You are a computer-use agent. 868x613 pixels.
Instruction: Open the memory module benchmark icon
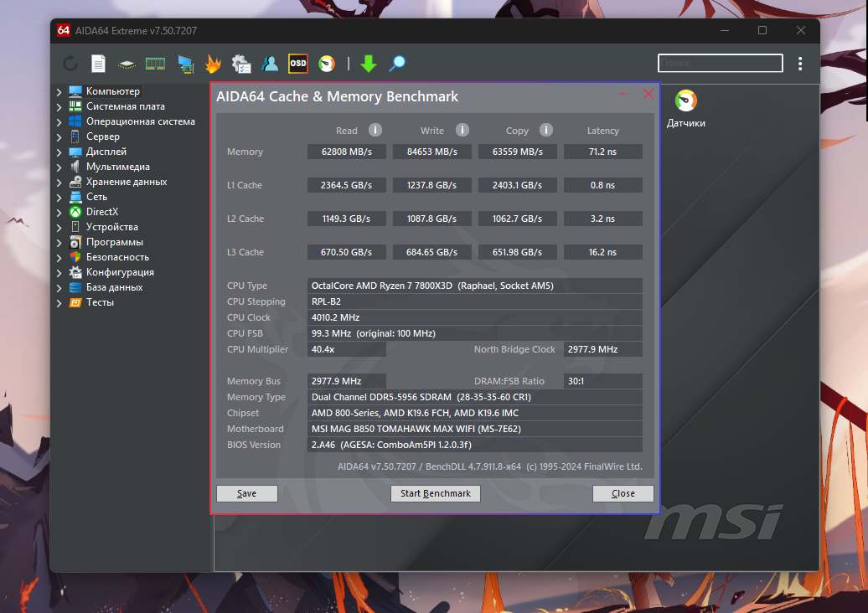[156, 64]
